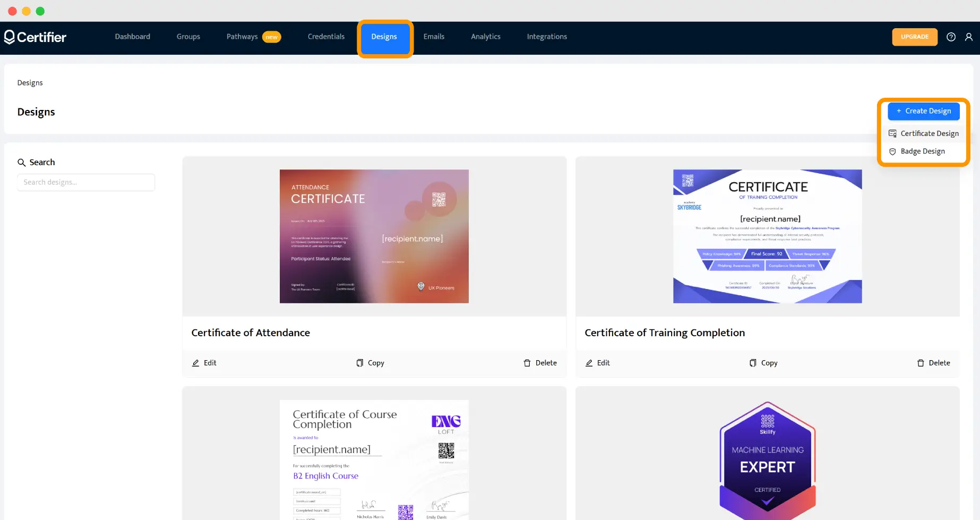Click the Badge Design shield icon

pos(892,151)
